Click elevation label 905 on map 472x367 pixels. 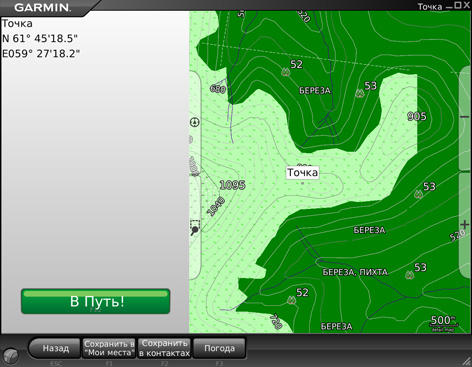point(417,116)
